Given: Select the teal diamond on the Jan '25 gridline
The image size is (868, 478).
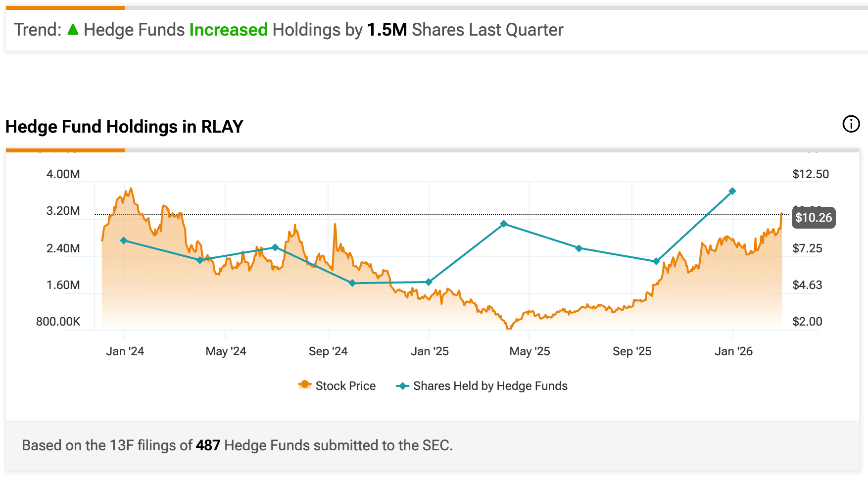Looking at the screenshot, I should pos(429,282).
